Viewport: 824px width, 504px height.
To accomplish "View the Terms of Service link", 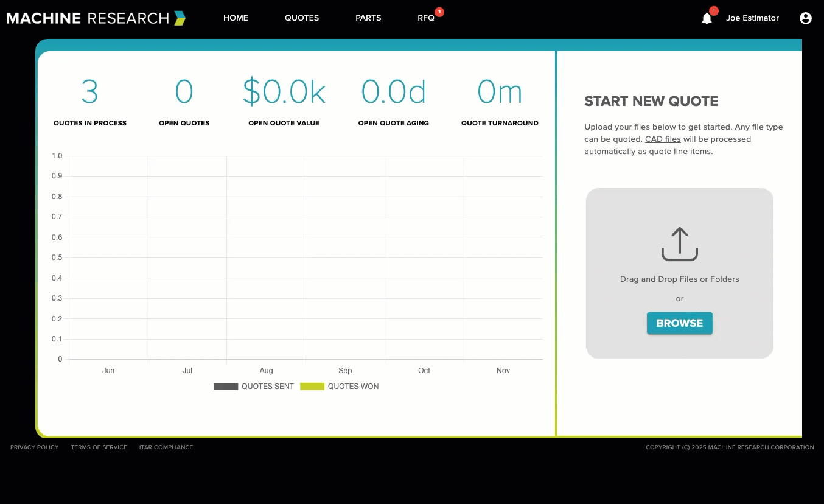I will 99,447.
